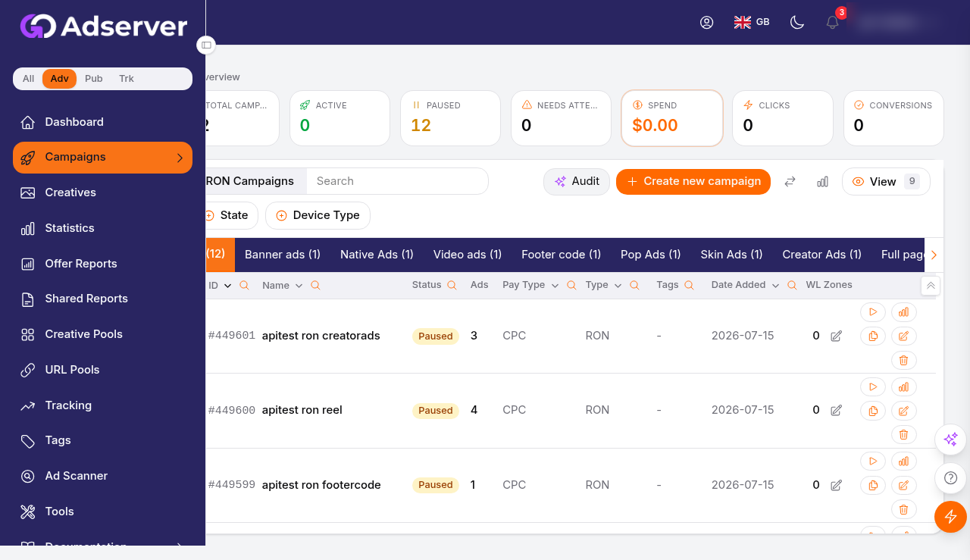Viewport: 970px width, 560px height.
Task: Open the bar chart icon next to View
Action: pos(822,182)
